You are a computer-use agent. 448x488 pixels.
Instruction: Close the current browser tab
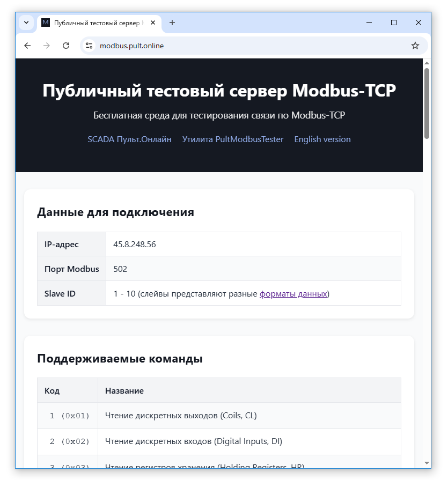click(x=152, y=23)
